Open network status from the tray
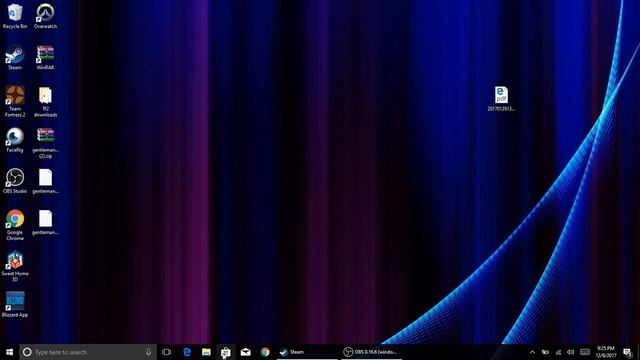Screen dimensions: 640x360 [x=558, y=352]
